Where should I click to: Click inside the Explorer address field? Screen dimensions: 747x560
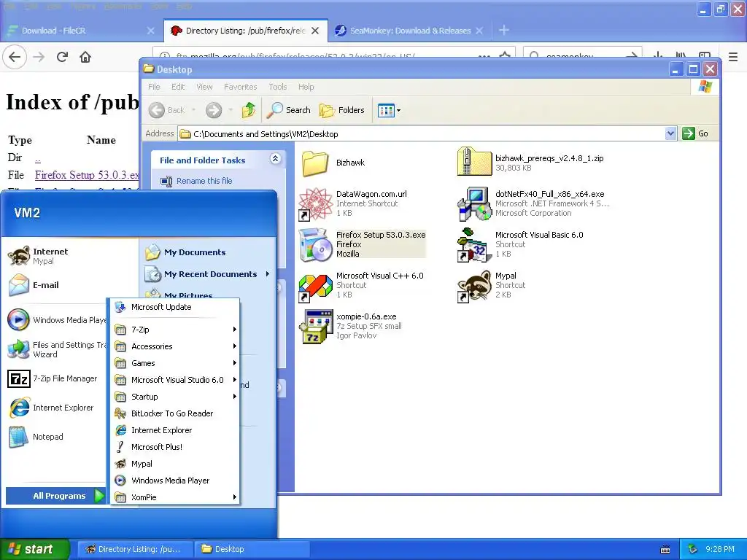click(x=421, y=134)
